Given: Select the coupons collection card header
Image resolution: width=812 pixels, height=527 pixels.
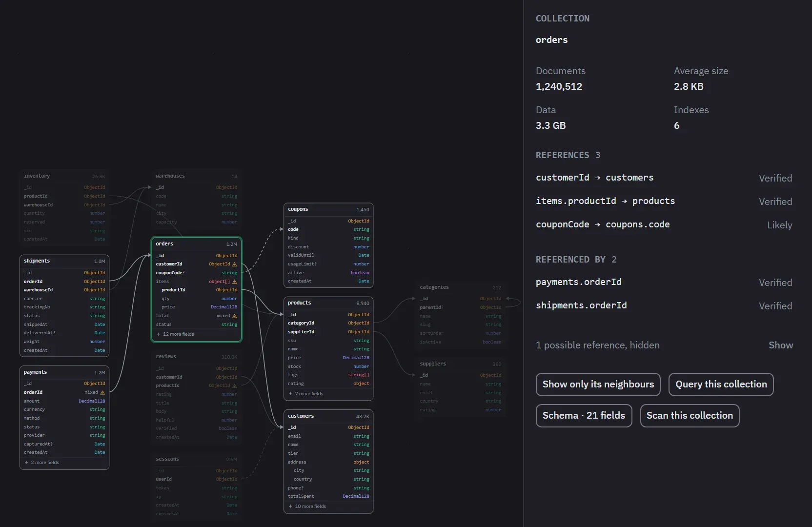Looking at the screenshot, I should (x=328, y=209).
